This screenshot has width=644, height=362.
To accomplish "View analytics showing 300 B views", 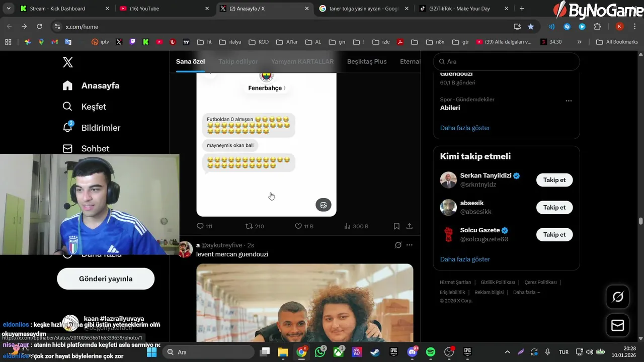I will pyautogui.click(x=356, y=226).
